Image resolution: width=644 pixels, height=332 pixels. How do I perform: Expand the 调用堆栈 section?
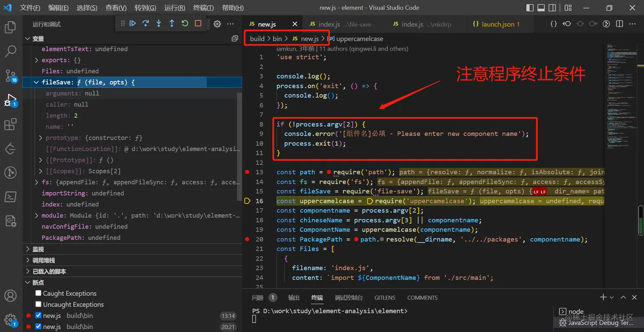pos(132,260)
